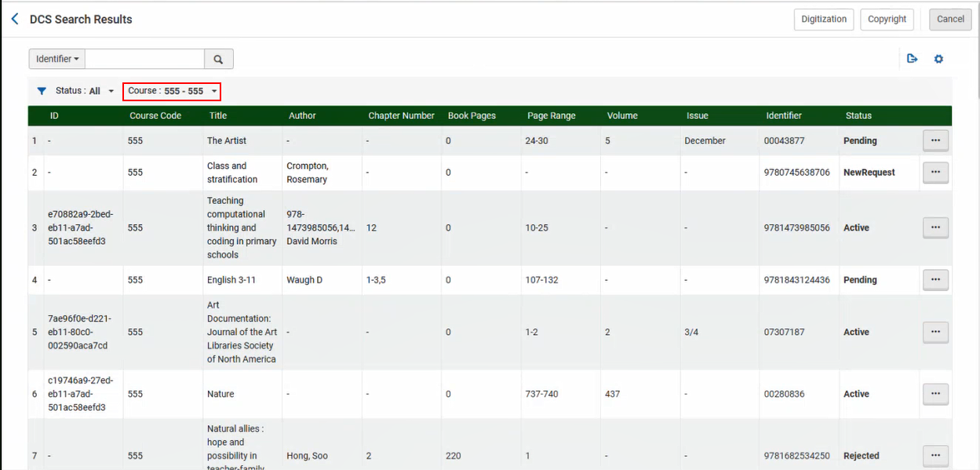
Task: Open row actions for Class and stratification
Action: pos(935,172)
